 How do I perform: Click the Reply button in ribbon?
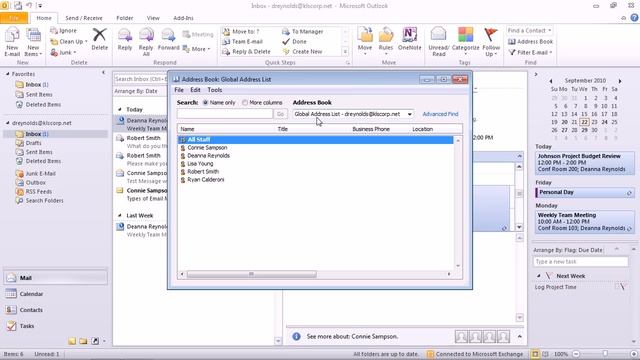124,40
